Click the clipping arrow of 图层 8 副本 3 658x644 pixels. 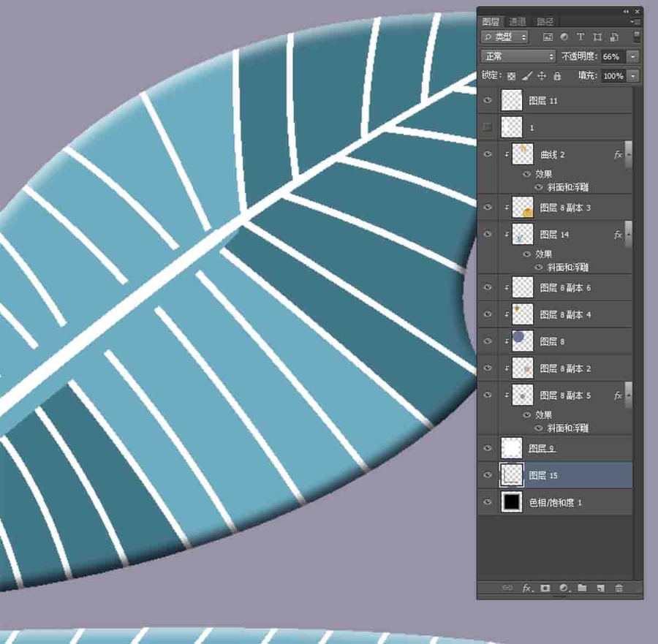(507, 208)
